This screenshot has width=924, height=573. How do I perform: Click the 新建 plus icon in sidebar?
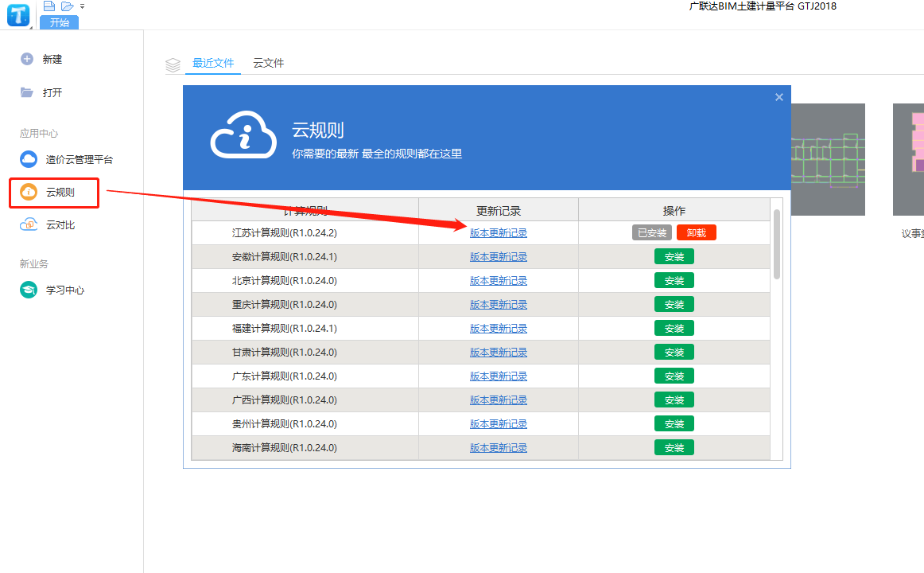27,59
